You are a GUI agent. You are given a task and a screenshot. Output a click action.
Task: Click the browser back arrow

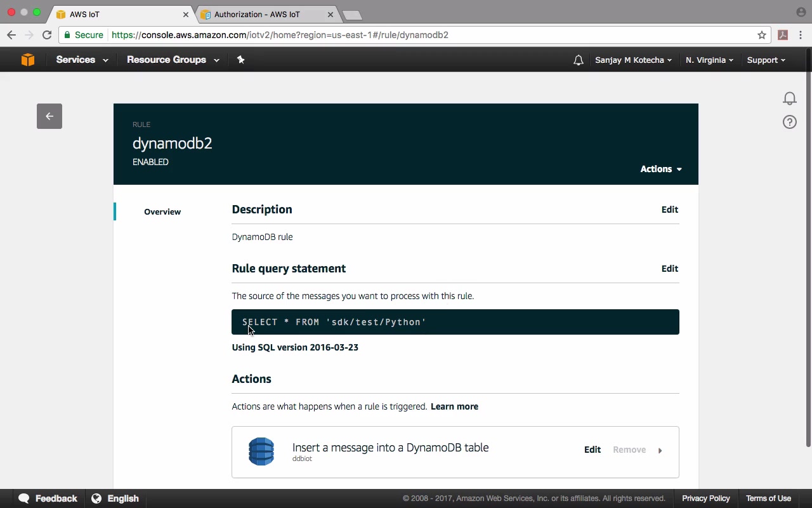pyautogui.click(x=11, y=35)
